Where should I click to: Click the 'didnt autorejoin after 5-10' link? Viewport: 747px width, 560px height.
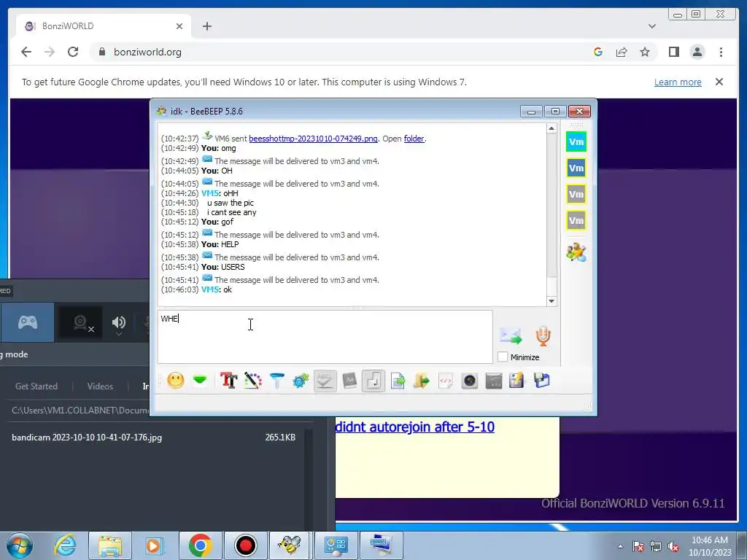414,427
